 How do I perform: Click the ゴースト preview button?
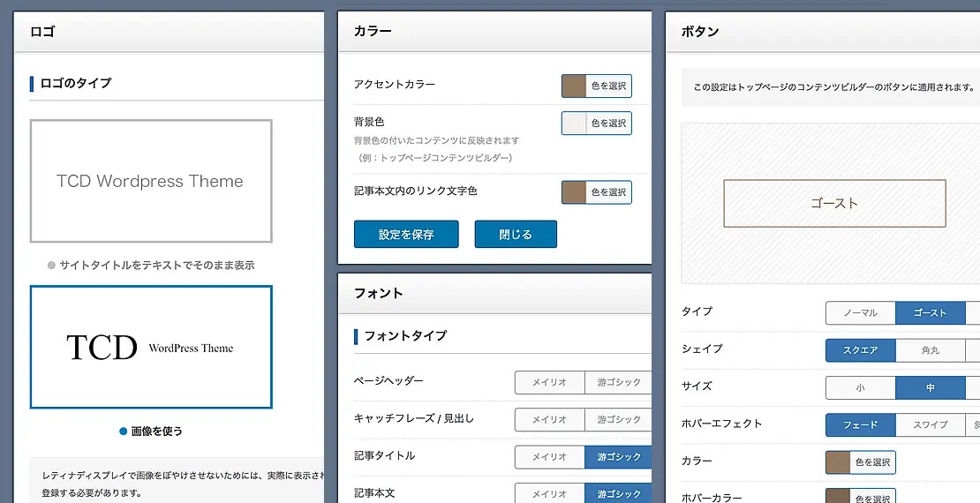pos(834,204)
